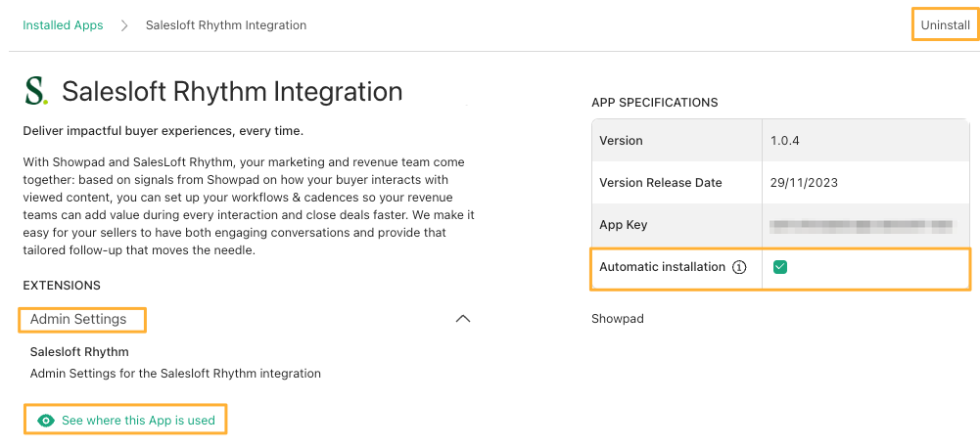This screenshot has width=980, height=448.
Task: Click the EXTENSIONS section heading
Action: 62,286
